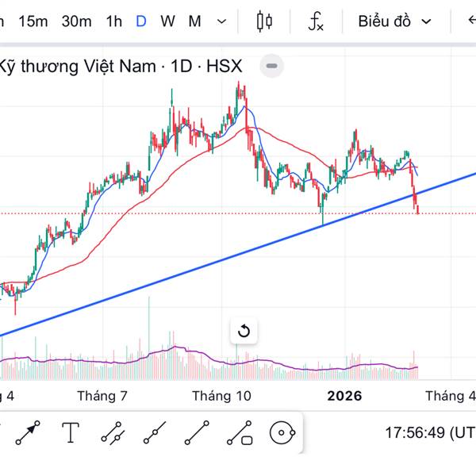The width and height of the screenshot is (476, 476).
Task: Expand the more timeframes dropdown chevron
Action: 221,21
